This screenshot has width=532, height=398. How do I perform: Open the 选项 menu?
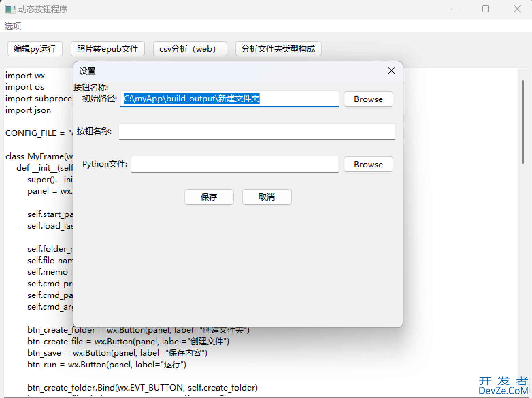coord(13,26)
